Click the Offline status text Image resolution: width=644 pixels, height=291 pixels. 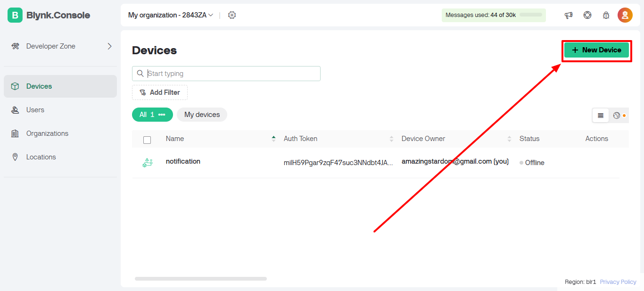[535, 163]
